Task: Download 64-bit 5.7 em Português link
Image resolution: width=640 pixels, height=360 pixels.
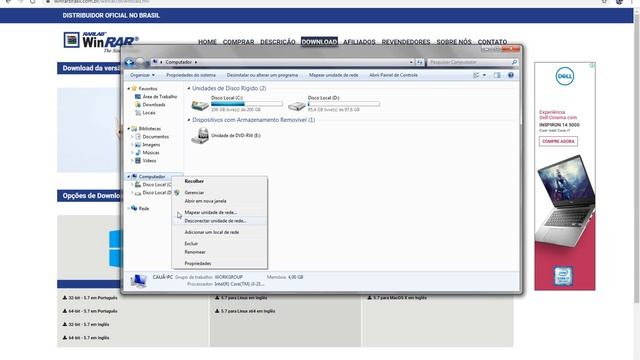Action: 90,311
